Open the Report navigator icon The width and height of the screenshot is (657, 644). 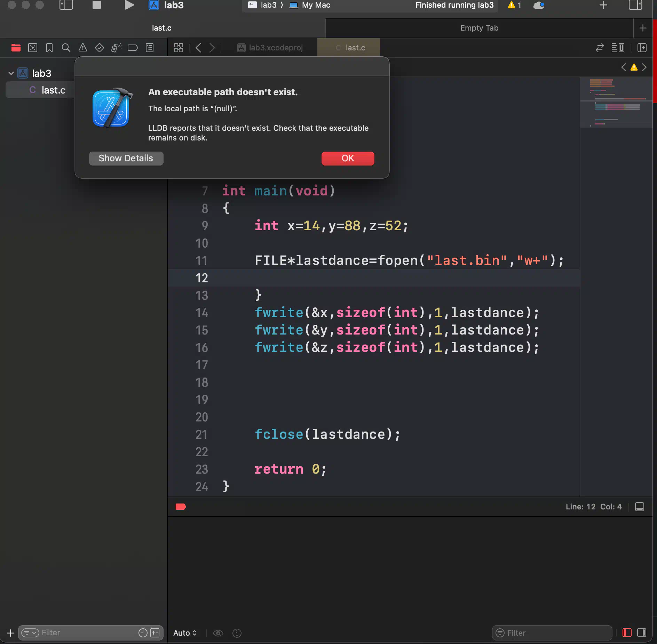(150, 48)
